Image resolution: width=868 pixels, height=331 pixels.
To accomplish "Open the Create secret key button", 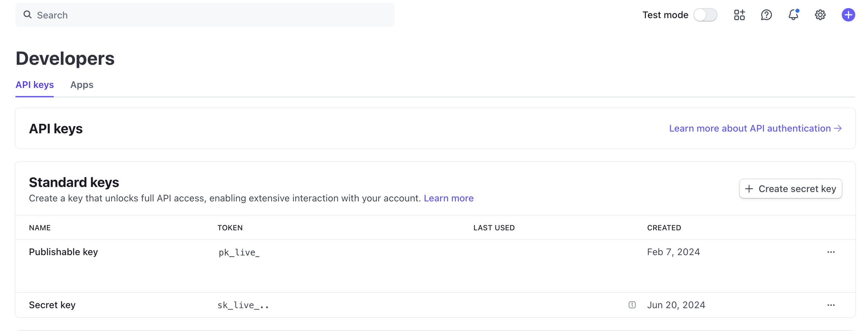I will [790, 189].
